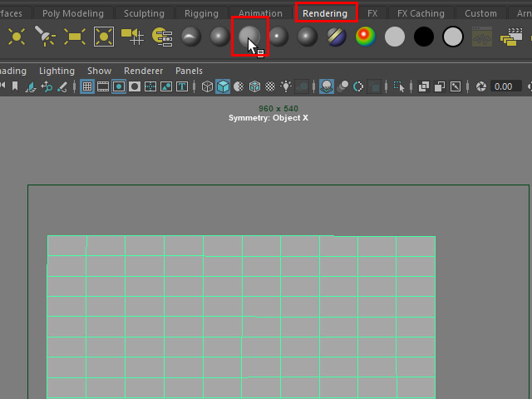
Task: Toggle use all lights bulb icon
Action: pos(287,86)
